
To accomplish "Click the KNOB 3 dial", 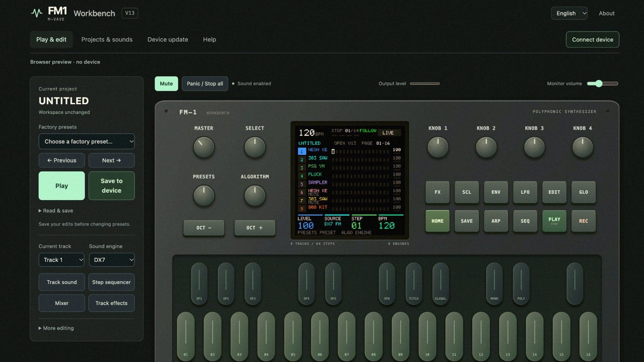I will point(535,147).
